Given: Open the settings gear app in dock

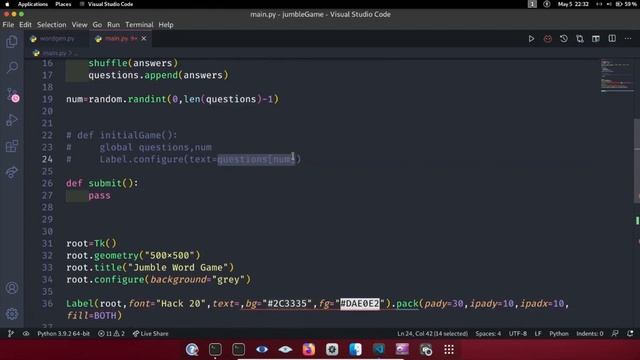Looking at the screenshot, I should point(332,349).
